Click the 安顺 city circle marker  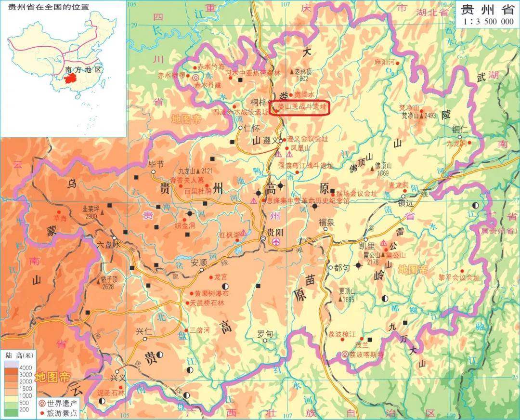pos(201,270)
